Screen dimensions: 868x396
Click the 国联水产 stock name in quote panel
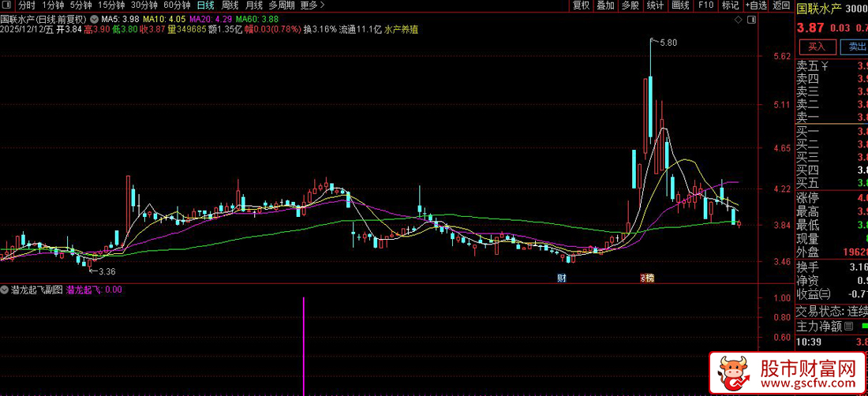point(819,8)
